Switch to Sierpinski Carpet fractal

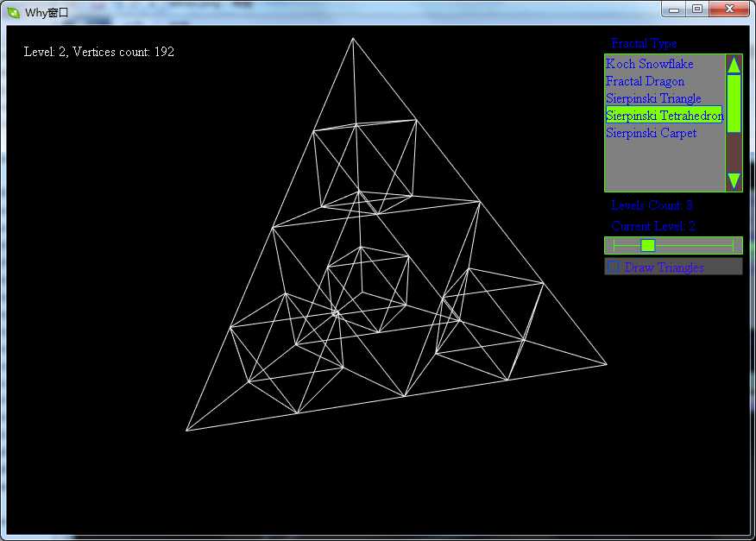[x=651, y=133]
